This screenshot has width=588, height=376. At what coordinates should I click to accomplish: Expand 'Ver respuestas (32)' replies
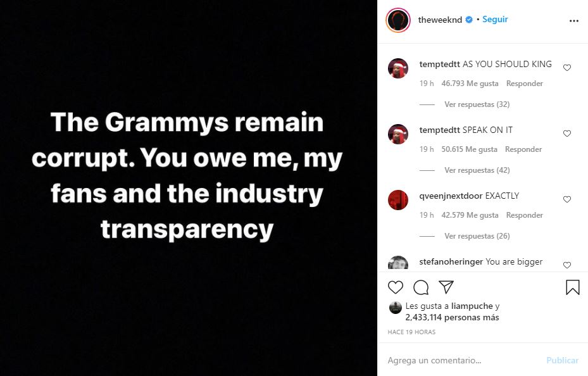[x=477, y=104]
